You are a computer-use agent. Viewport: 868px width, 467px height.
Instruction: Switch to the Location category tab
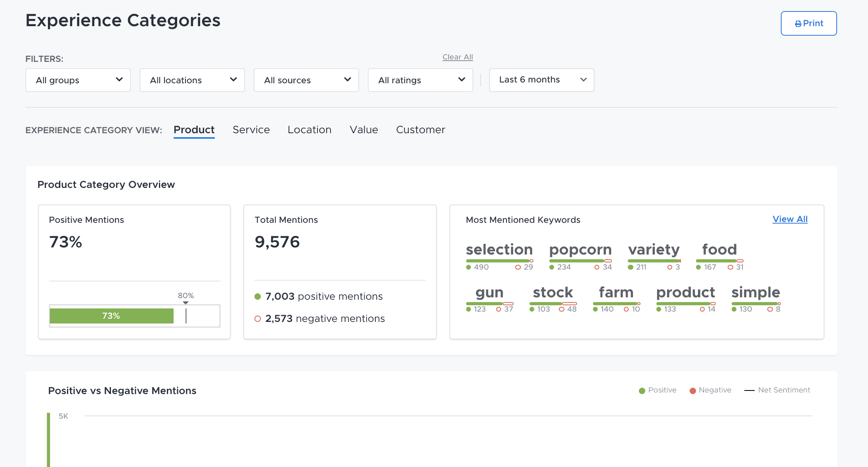[x=309, y=130]
